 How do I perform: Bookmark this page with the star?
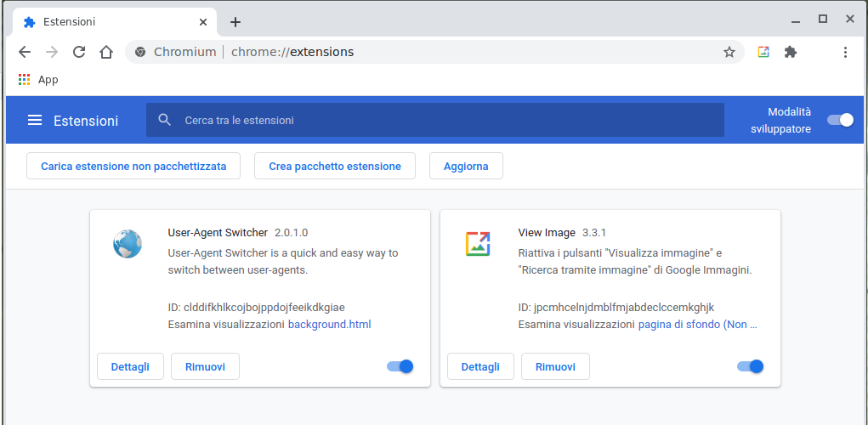[x=729, y=52]
